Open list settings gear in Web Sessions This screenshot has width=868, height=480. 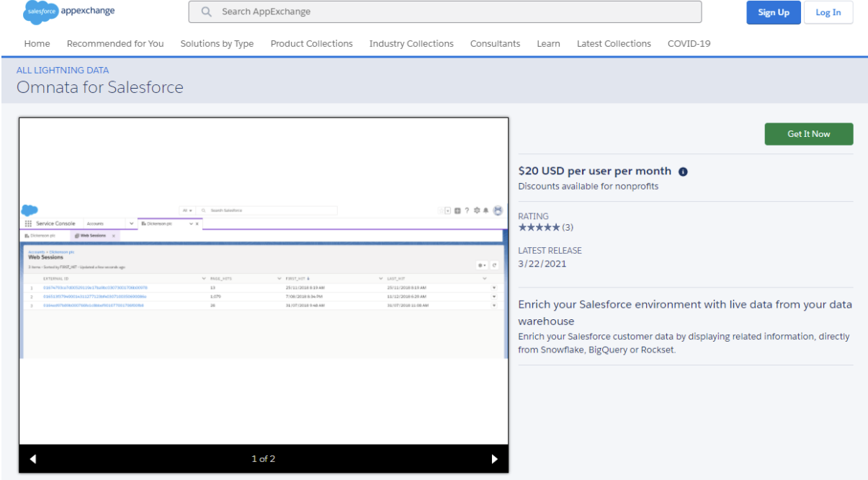click(x=481, y=265)
